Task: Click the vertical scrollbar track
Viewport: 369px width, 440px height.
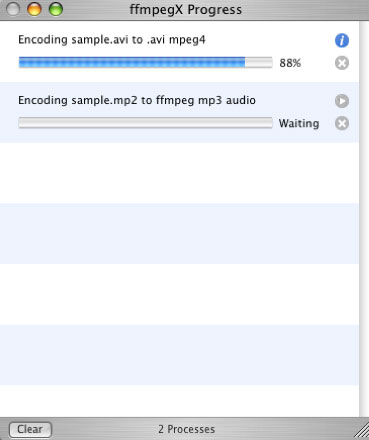Action: 364,219
